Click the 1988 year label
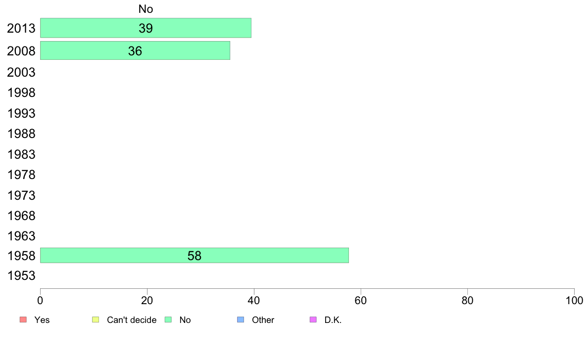 tap(21, 134)
